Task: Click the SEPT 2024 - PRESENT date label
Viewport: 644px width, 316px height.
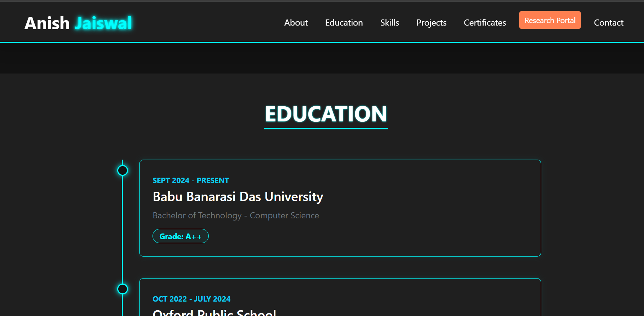Action: (190, 181)
